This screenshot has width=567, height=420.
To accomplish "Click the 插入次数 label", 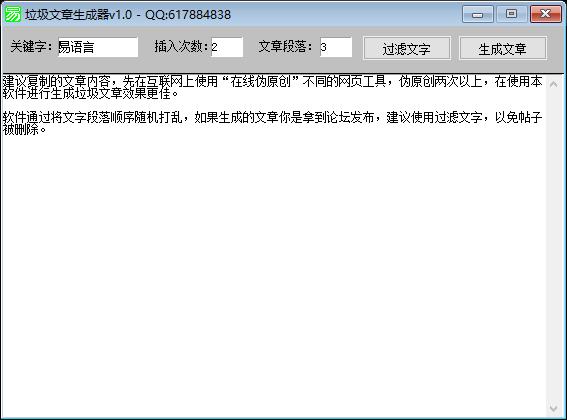I will click(182, 47).
